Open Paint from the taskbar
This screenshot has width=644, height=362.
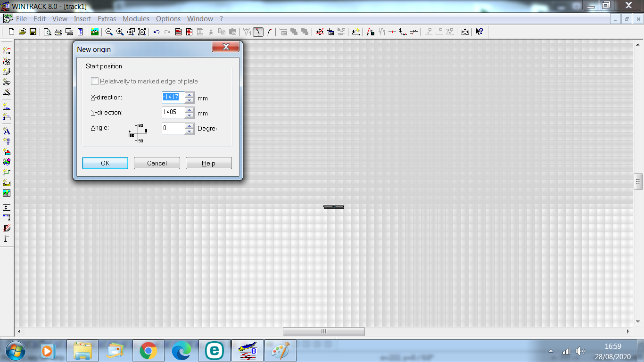[281, 351]
